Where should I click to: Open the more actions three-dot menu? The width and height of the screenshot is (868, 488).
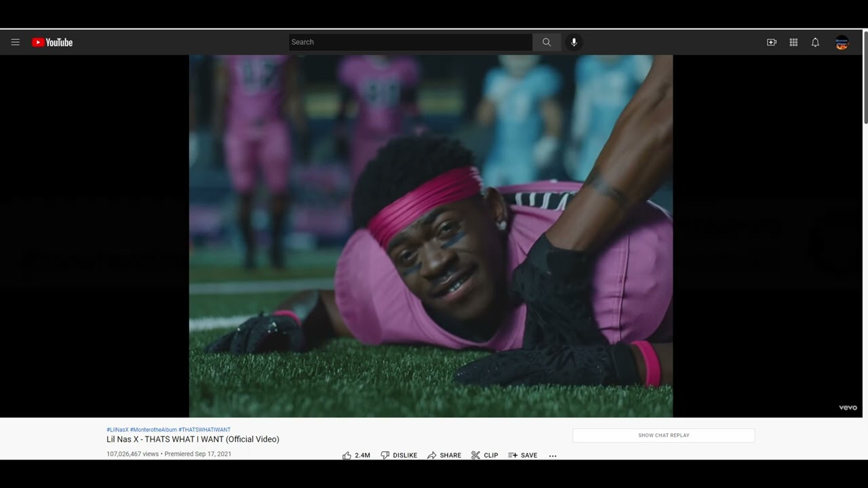pyautogui.click(x=553, y=455)
